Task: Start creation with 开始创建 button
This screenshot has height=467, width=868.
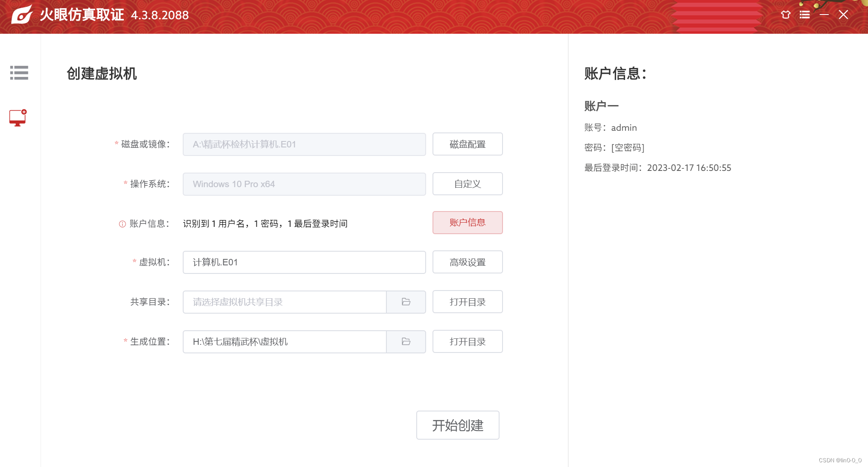Action: click(x=458, y=425)
